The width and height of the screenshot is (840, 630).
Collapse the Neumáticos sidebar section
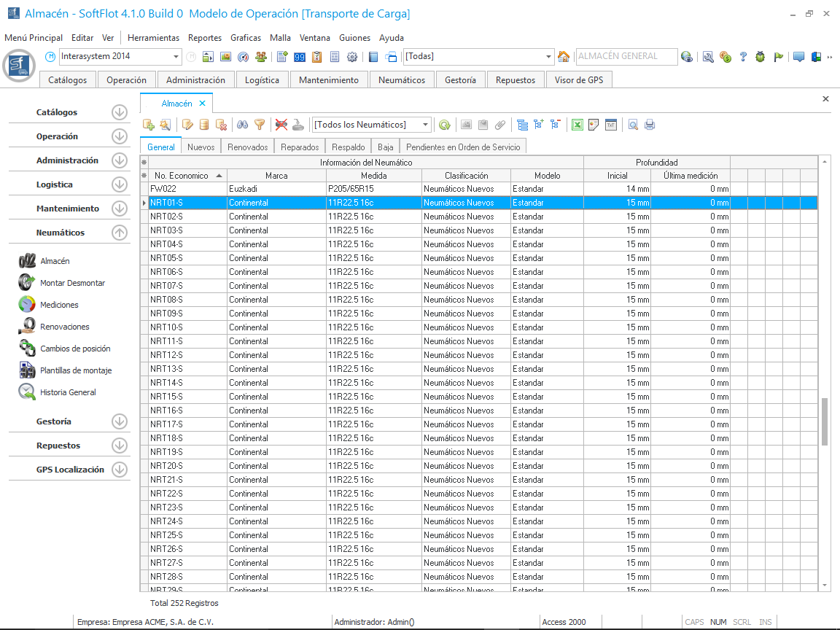coord(120,233)
